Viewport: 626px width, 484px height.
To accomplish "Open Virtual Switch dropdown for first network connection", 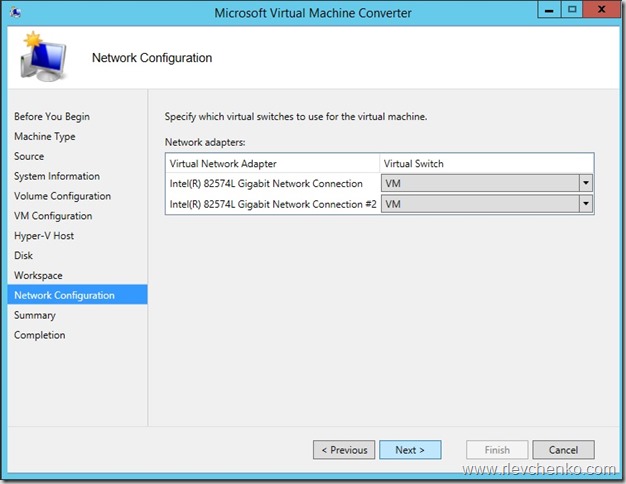I will pos(487,184).
